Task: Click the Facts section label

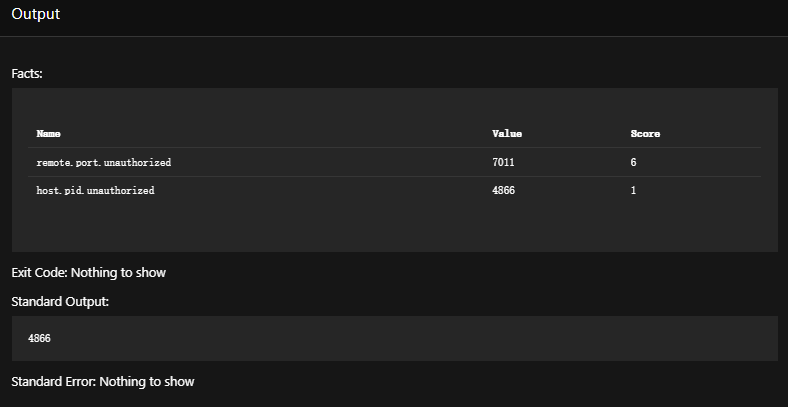Action: (x=27, y=73)
